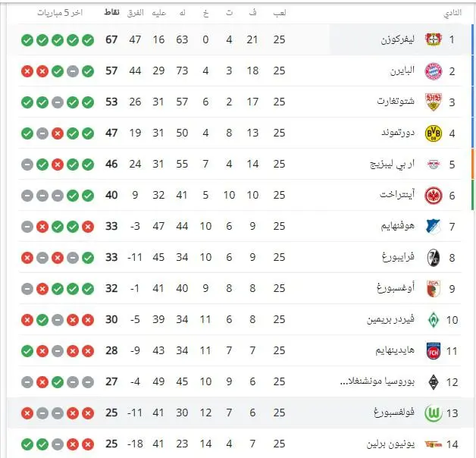Open دورتموند team name link

398,133
